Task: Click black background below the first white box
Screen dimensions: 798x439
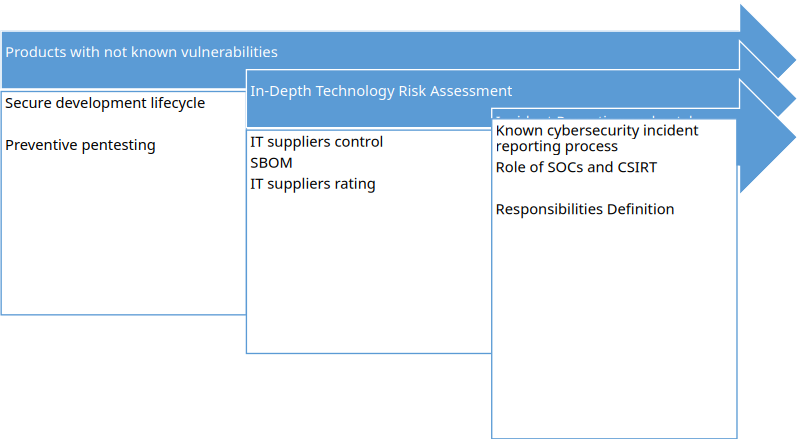Action: click(x=120, y=380)
